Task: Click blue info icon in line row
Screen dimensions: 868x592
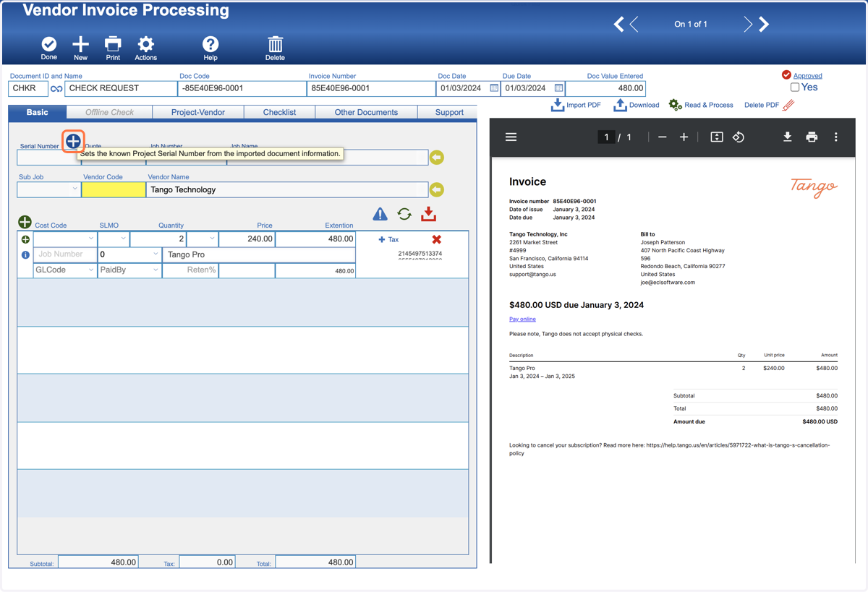Action: point(25,255)
